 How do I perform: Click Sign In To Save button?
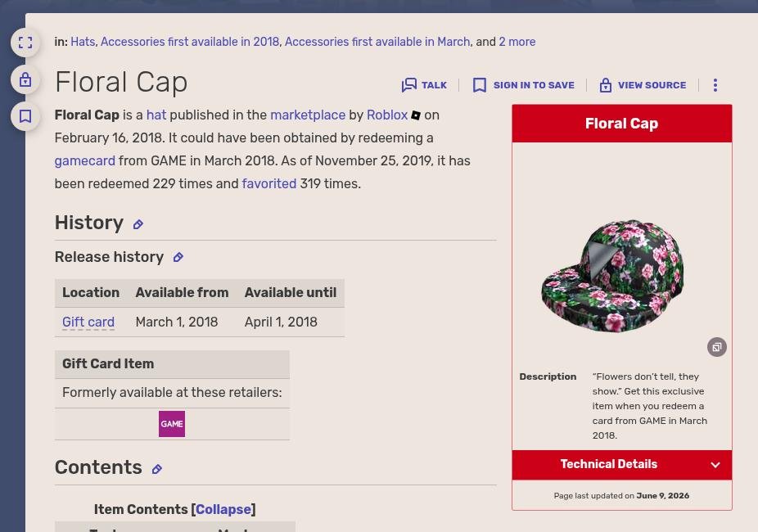pyautogui.click(x=524, y=85)
